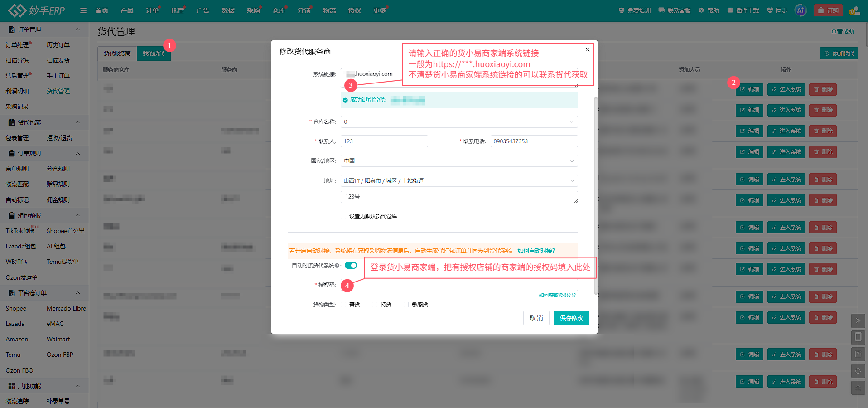Click the 取消 button

(536, 318)
